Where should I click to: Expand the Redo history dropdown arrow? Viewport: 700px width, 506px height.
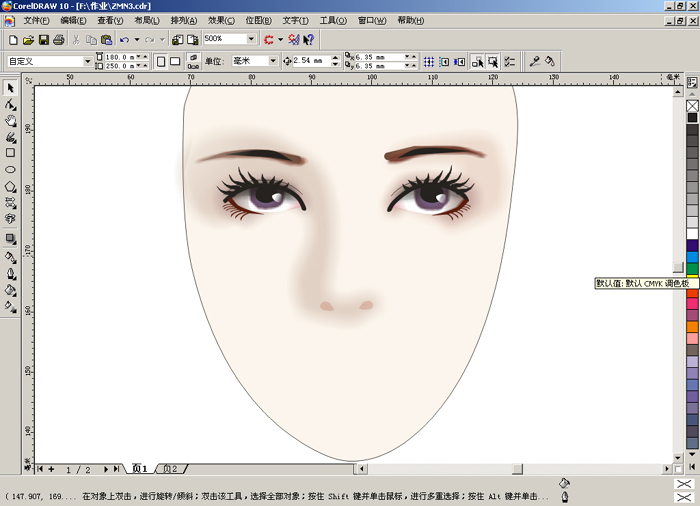click(162, 40)
